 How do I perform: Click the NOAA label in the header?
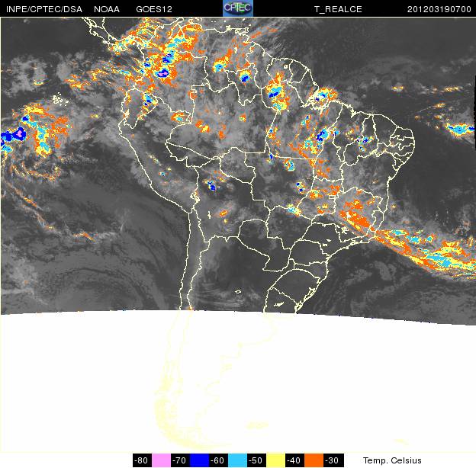(x=107, y=9)
